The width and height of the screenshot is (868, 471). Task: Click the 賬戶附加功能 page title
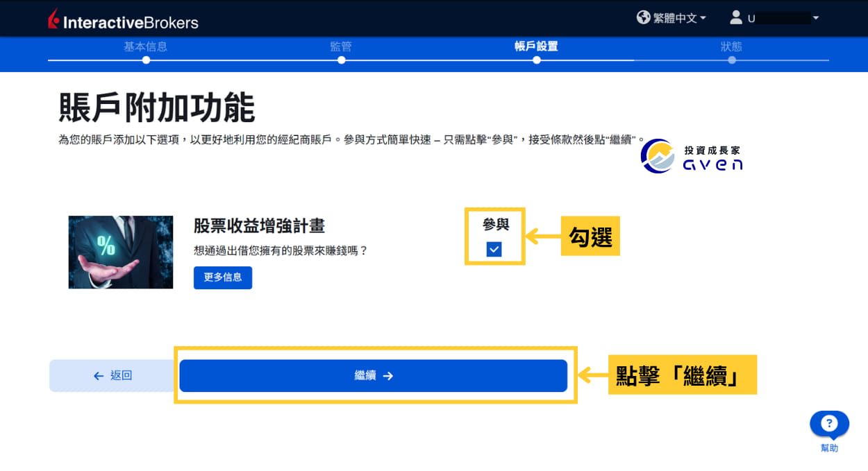click(x=157, y=108)
